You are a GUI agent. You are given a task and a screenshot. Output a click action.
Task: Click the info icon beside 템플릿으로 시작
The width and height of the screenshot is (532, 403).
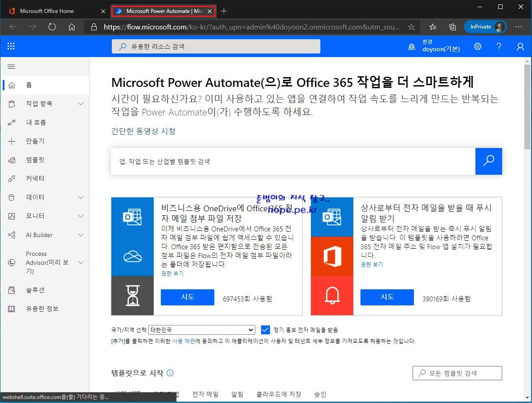click(170, 373)
